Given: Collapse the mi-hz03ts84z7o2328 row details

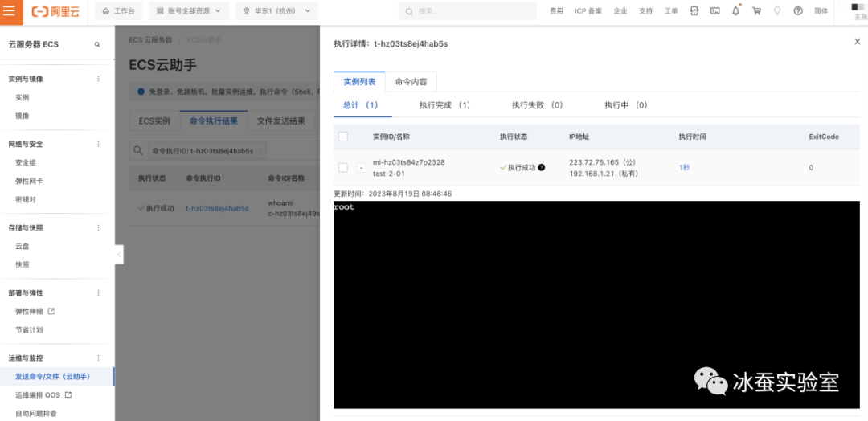Looking at the screenshot, I should coord(361,168).
